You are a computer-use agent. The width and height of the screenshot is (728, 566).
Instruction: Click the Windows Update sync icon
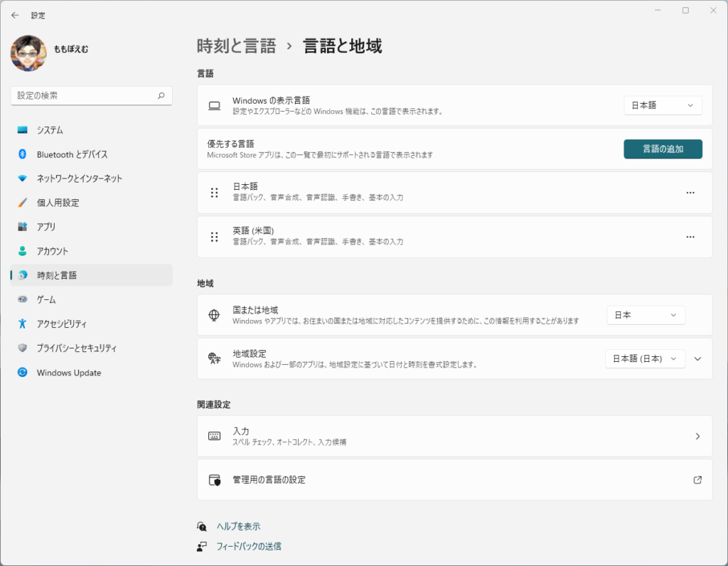[22, 373]
